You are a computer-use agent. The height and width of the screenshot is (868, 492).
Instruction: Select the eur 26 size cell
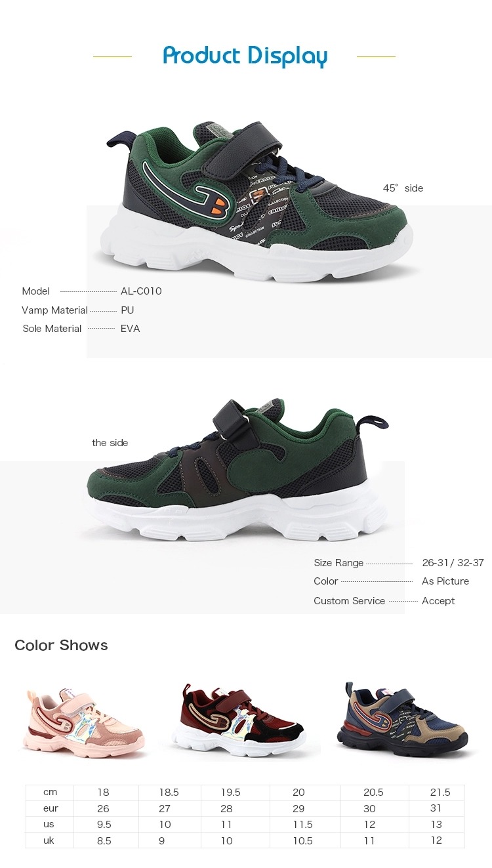click(106, 808)
